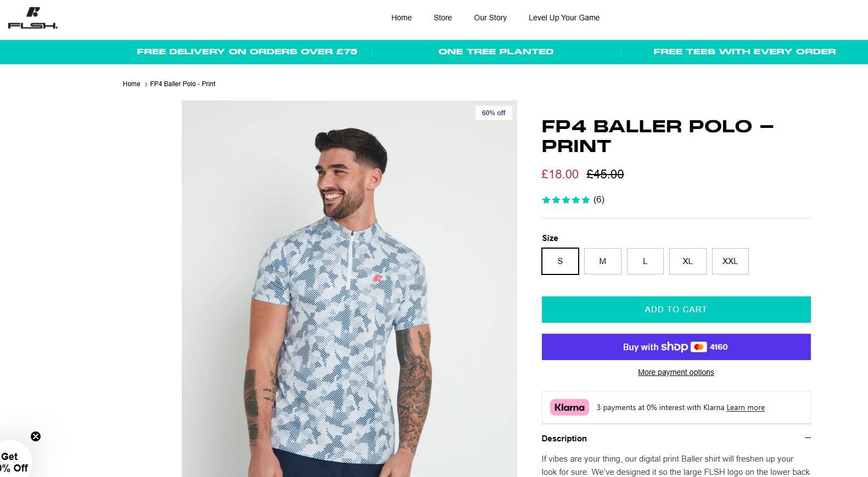Open the Store menu item

pyautogui.click(x=443, y=18)
